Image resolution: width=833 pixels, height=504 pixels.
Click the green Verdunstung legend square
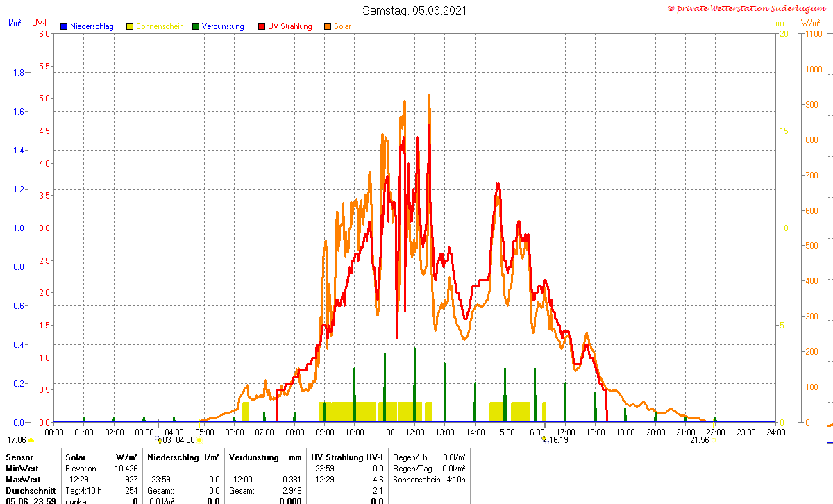196,26
